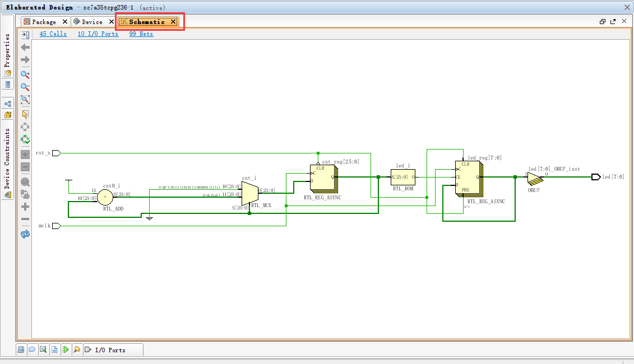This screenshot has width=634, height=364.
Task: Go back with Previous arrow
Action: 25,47
